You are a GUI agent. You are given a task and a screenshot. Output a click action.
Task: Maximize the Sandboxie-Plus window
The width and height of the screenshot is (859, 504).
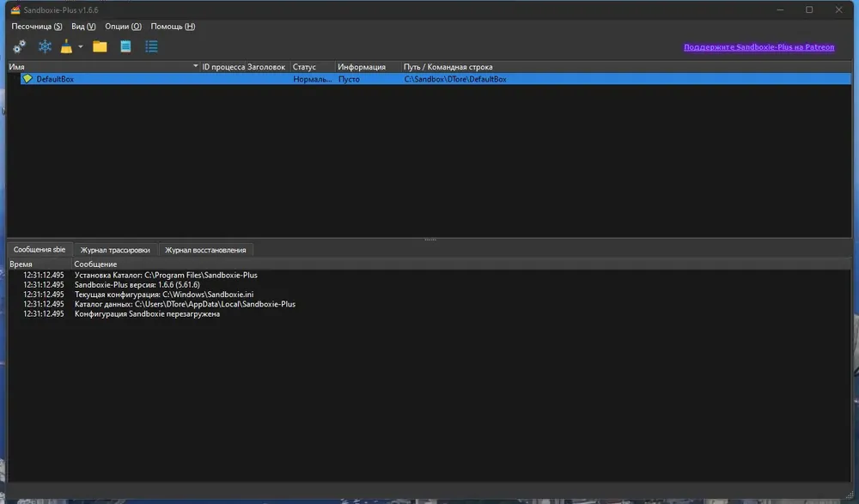(x=809, y=9)
